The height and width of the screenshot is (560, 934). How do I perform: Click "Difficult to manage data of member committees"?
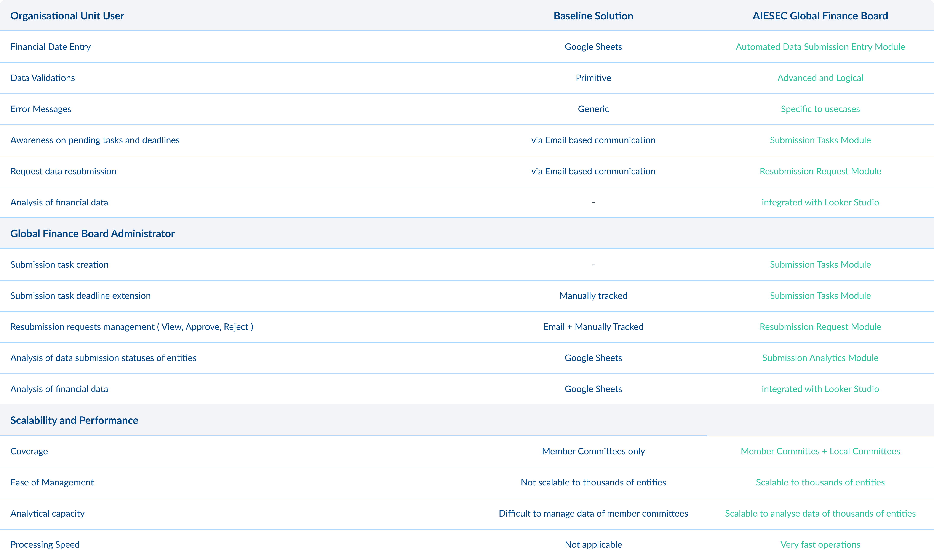tap(593, 514)
